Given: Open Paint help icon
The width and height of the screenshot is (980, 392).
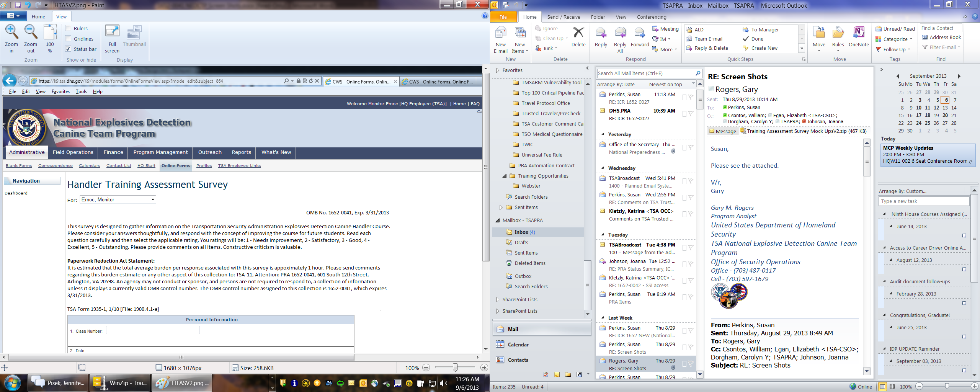Looking at the screenshot, I should [485, 16].
